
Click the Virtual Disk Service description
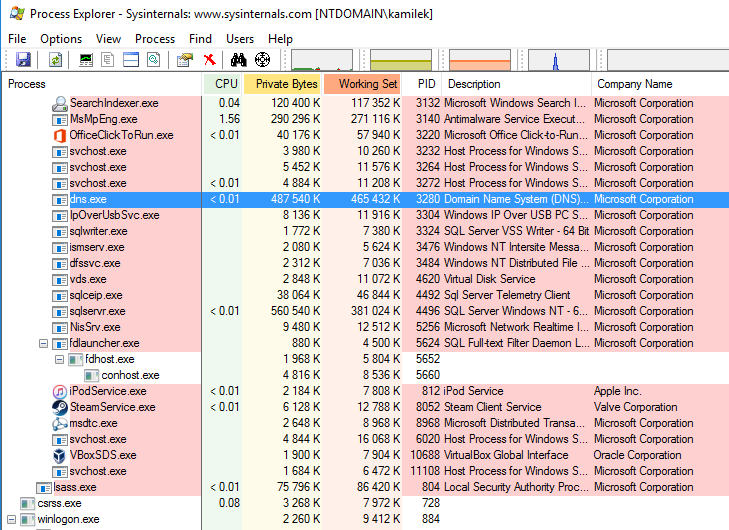(490, 279)
